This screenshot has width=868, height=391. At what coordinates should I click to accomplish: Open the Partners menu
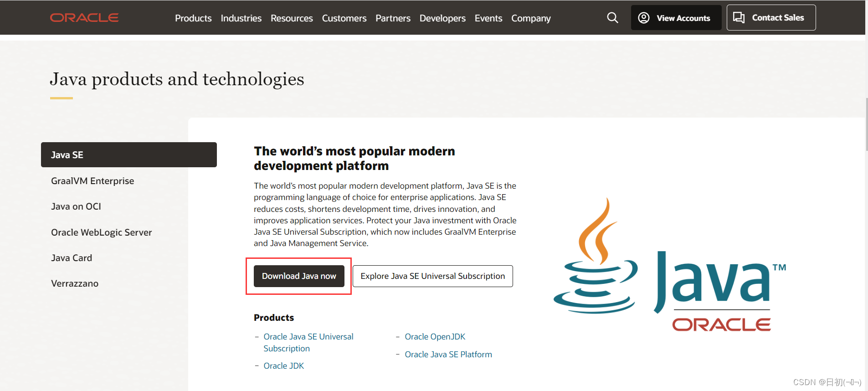click(393, 18)
